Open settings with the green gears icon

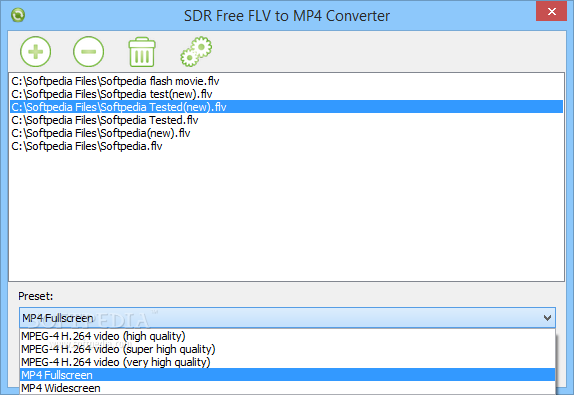pyautogui.click(x=196, y=51)
